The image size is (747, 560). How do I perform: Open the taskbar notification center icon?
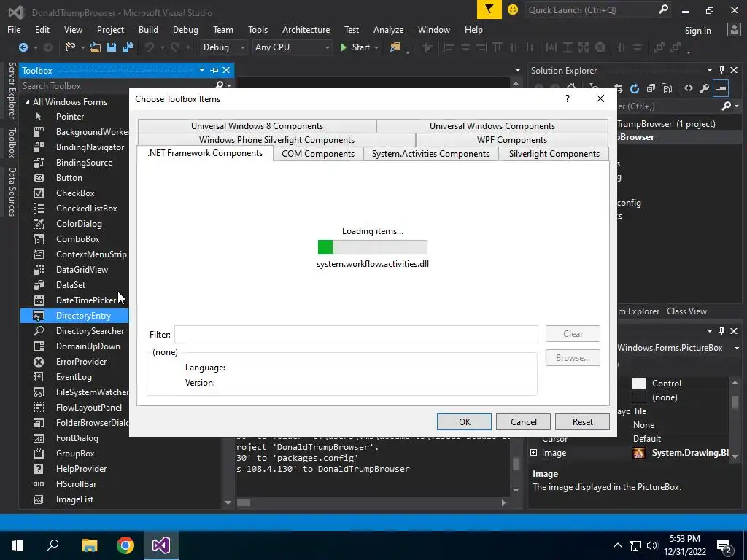pos(724,546)
